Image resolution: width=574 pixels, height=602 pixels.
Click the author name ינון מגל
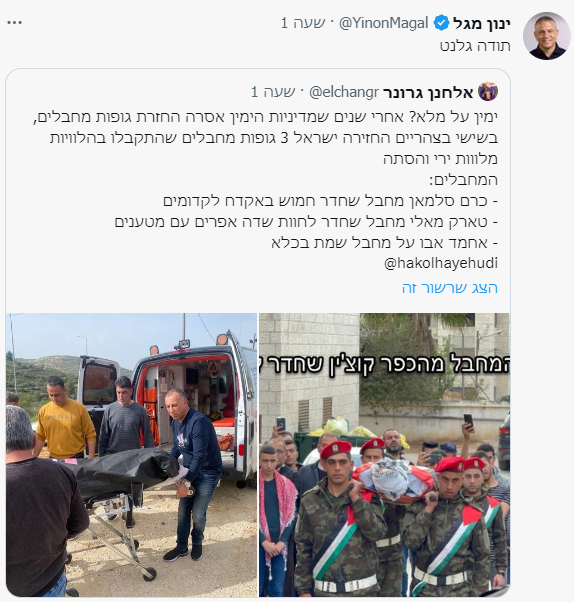(481, 23)
